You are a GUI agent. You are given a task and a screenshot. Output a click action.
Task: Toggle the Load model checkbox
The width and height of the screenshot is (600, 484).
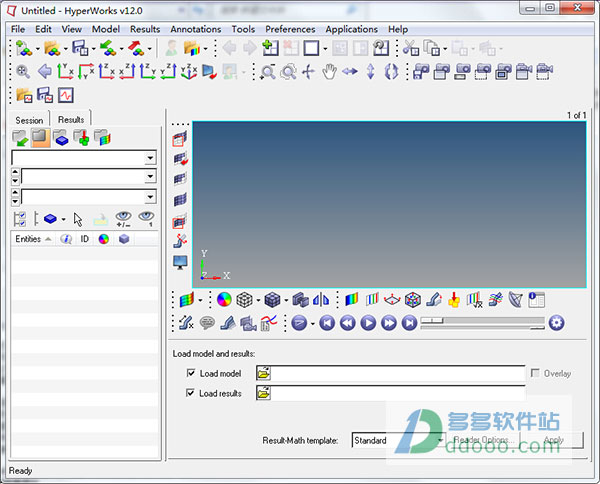(191, 373)
